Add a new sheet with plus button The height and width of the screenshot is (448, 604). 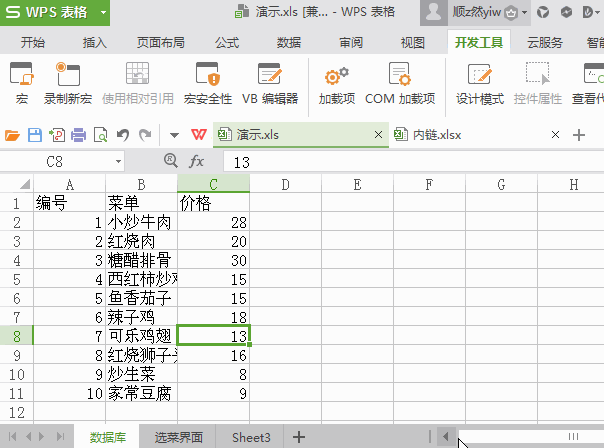click(x=298, y=437)
